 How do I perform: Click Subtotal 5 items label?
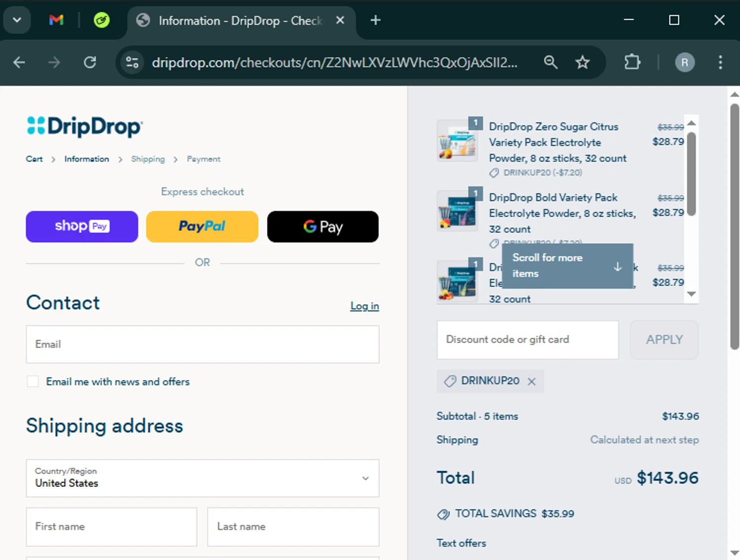tap(478, 416)
